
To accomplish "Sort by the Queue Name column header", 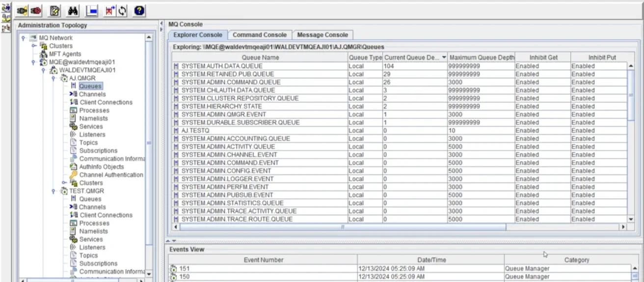I will 260,57.
